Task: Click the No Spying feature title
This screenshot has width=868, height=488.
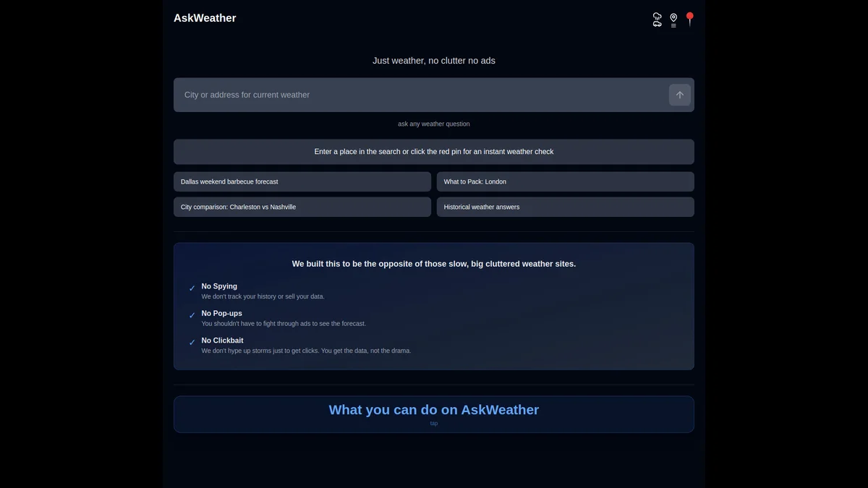Action: [219, 286]
